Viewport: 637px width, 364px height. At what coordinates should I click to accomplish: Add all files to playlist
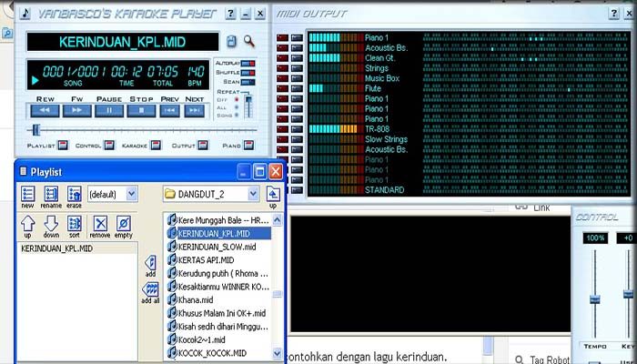point(150,293)
